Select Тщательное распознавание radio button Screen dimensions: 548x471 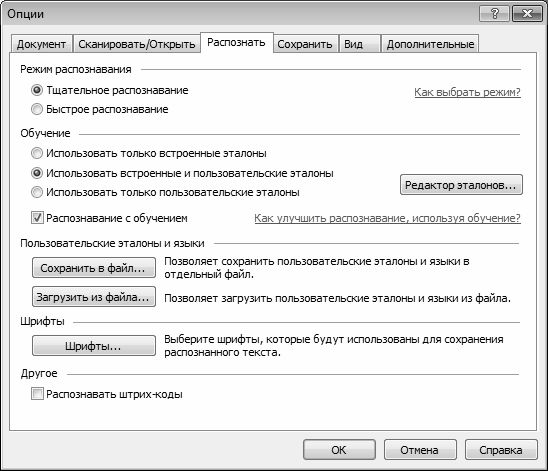37,90
